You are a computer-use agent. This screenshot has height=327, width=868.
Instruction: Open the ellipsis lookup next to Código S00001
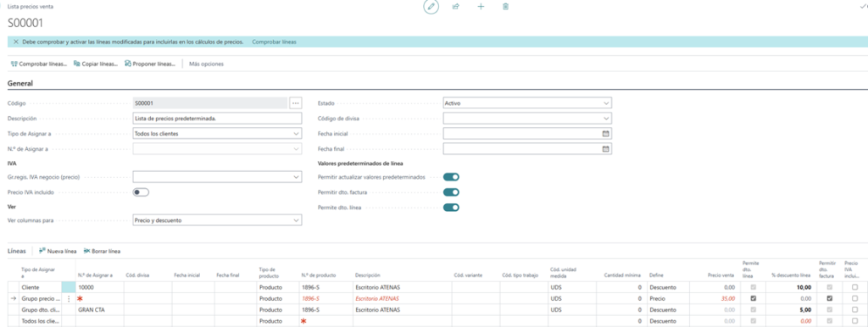(x=296, y=103)
